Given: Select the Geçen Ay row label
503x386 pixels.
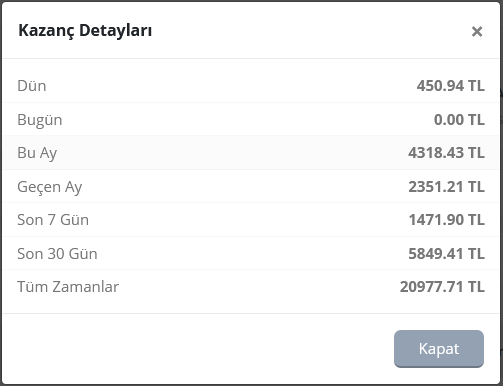Looking at the screenshot, I should (50, 187).
